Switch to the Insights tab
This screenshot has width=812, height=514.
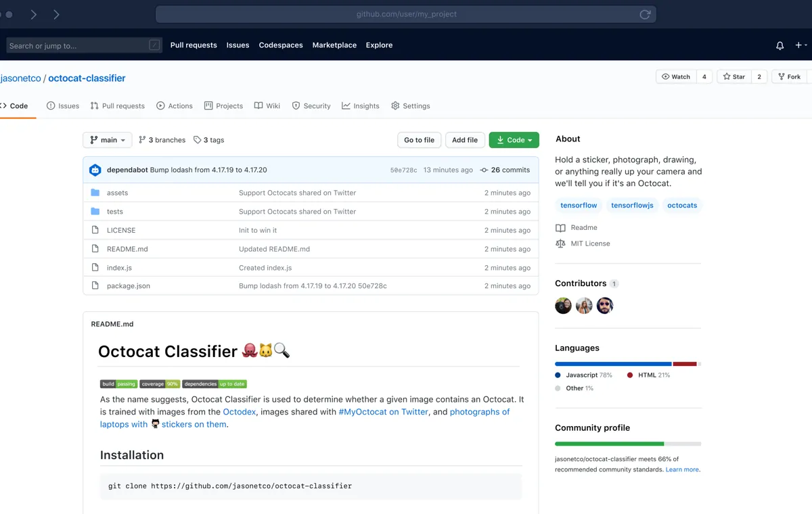(360, 106)
